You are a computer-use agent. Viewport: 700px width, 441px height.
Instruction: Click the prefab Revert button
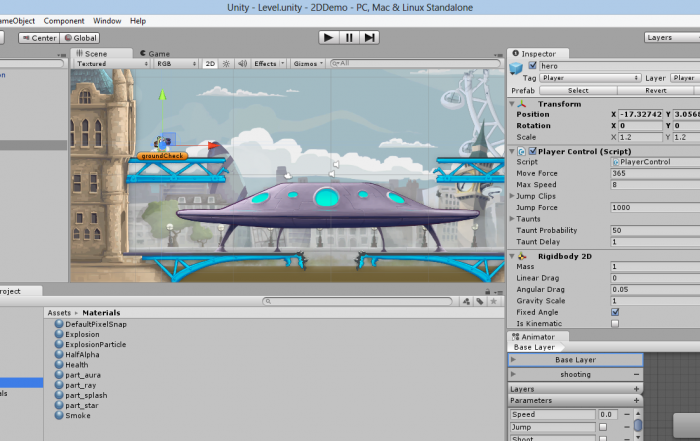656,90
